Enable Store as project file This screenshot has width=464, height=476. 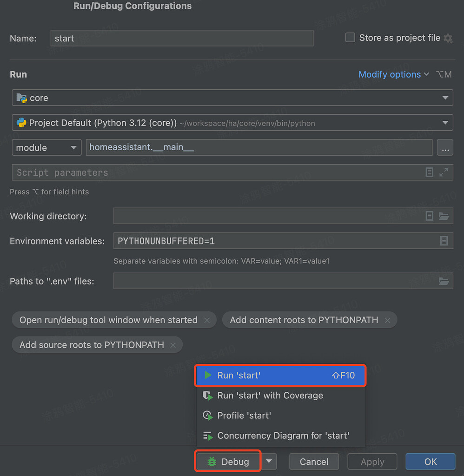pyautogui.click(x=350, y=38)
